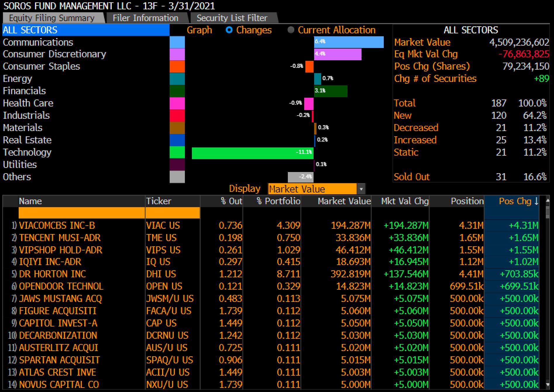This screenshot has width=554, height=392.
Task: Select the Others sector row
Action: pos(86,177)
